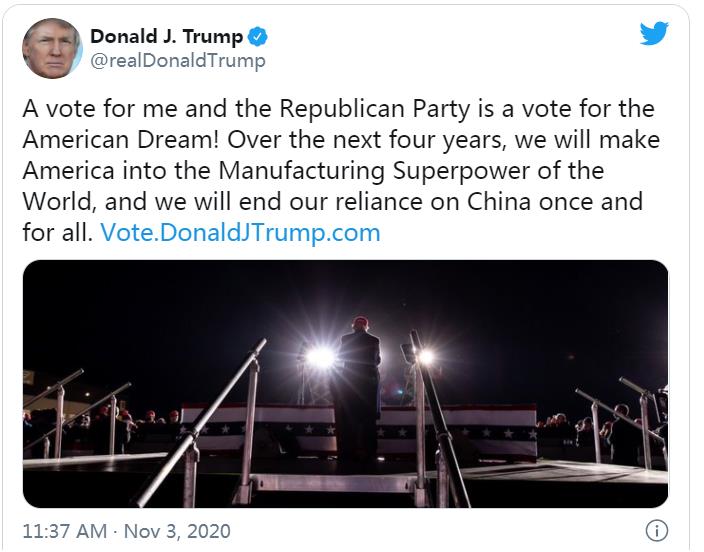704x552 pixels.
Task: Click the stars-and-stripes bunting in photo
Action: tap(258, 428)
